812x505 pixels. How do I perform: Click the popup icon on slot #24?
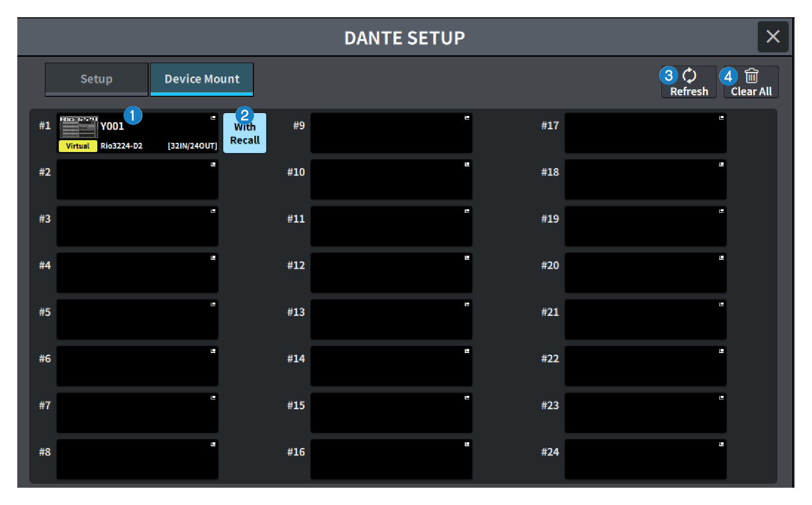click(721, 443)
